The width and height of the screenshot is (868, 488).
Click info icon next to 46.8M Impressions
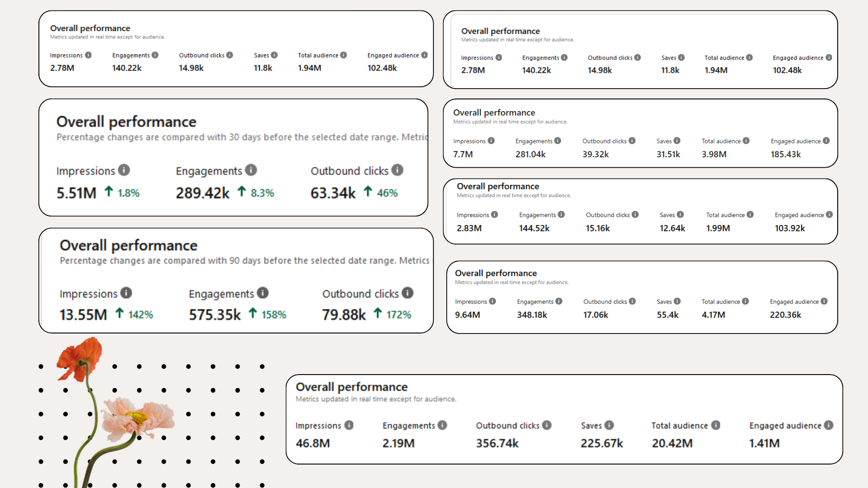(x=349, y=425)
